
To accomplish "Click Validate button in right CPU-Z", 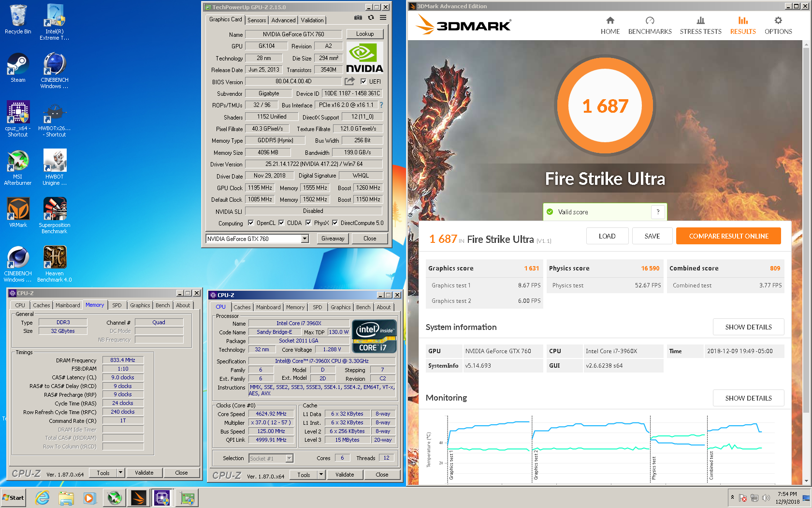I will coord(345,475).
